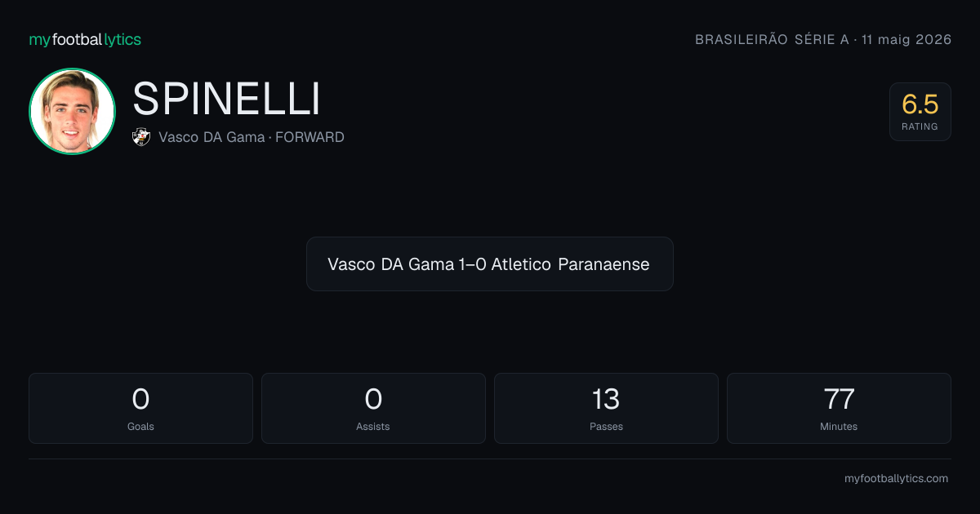The height and width of the screenshot is (514, 980).
Task: Click the RATING label under 6.5
Action: pyautogui.click(x=920, y=126)
